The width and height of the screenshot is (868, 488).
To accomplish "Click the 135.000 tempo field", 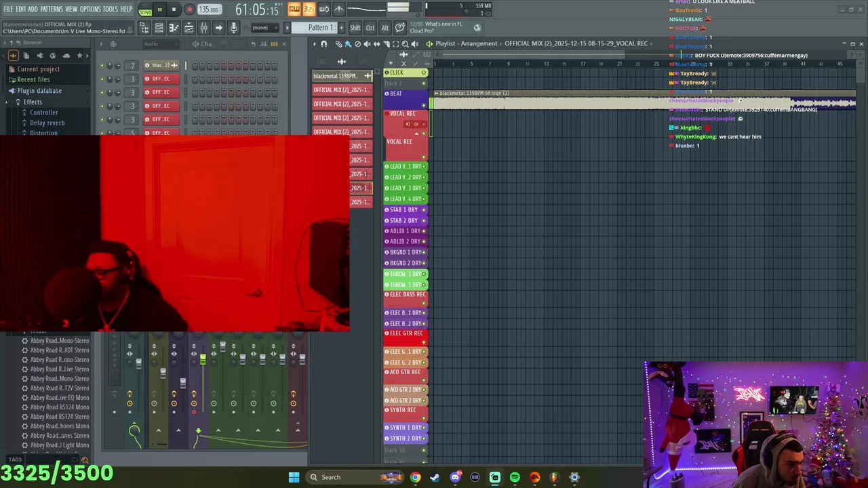I will (209, 9).
